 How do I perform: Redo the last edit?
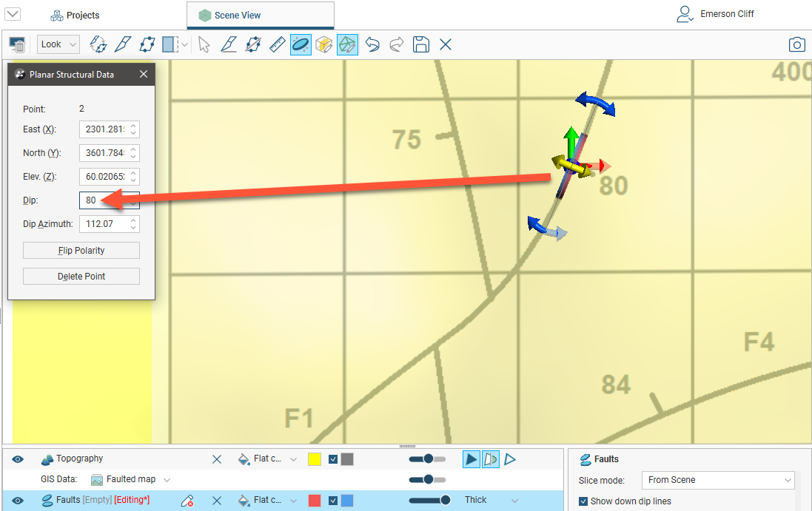tap(396, 44)
